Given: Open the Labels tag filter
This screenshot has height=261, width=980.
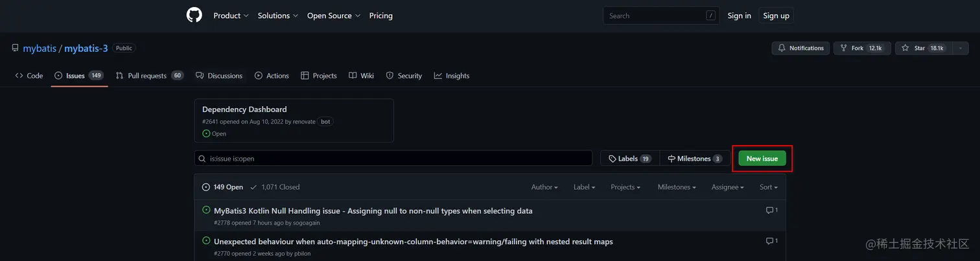Looking at the screenshot, I should [x=629, y=159].
